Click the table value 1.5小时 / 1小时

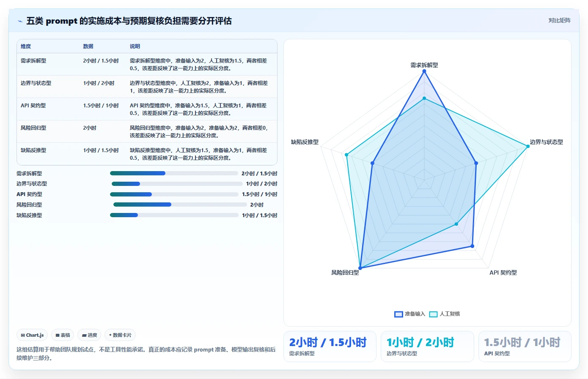[101, 106]
